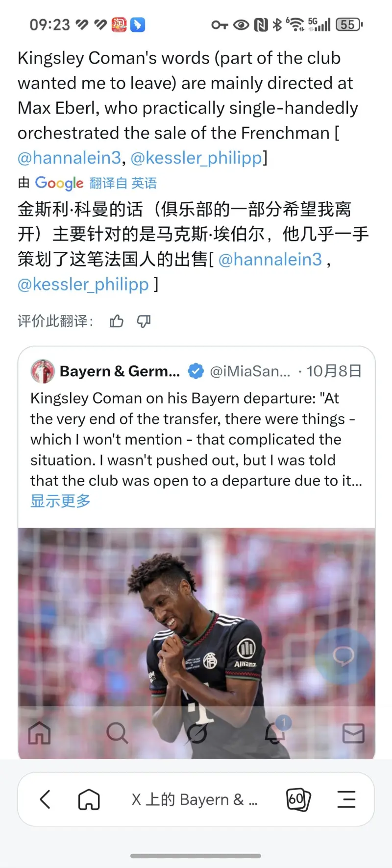Tap the thumbs down translation rating icon
Screen dimensions: 392x868
pos(144,321)
